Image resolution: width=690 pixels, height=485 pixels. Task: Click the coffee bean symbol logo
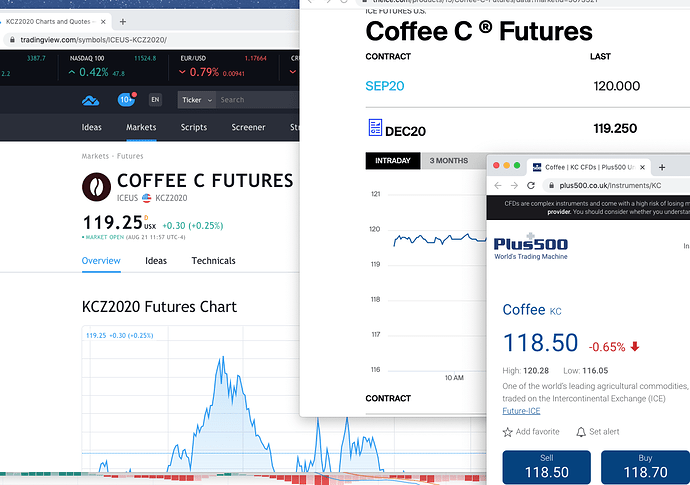pyautogui.click(x=96, y=187)
